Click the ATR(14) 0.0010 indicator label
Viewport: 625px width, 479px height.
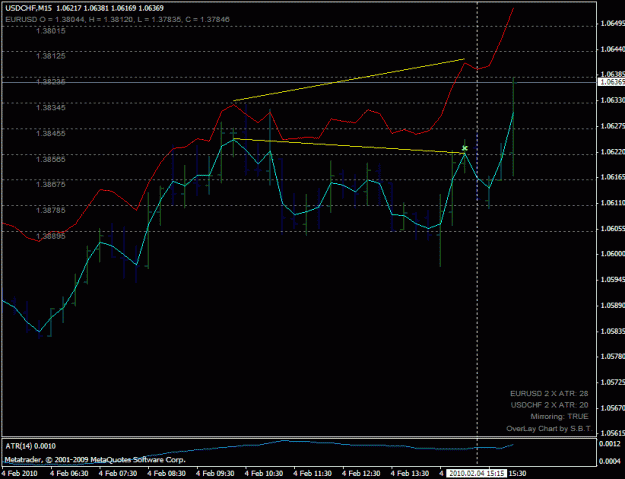30,446
